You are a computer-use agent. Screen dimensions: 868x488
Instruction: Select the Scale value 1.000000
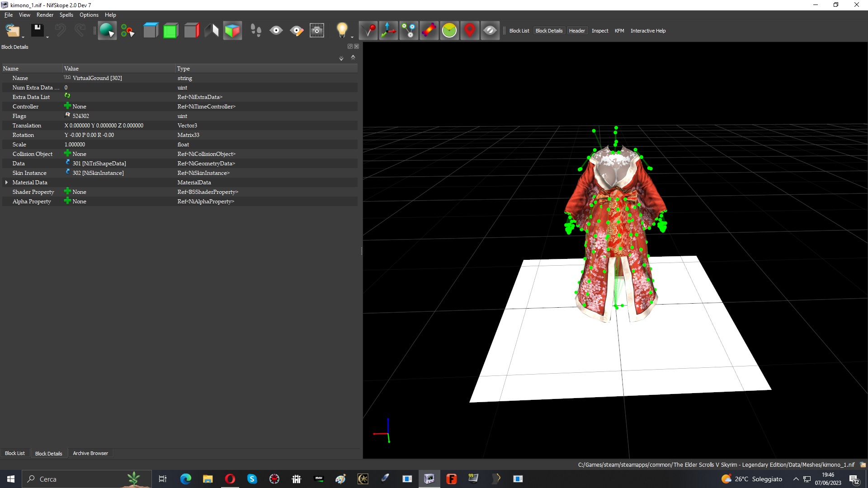pos(75,145)
